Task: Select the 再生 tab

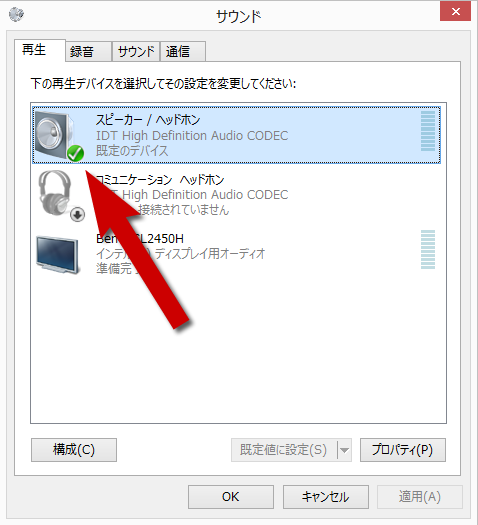Action: [40, 50]
